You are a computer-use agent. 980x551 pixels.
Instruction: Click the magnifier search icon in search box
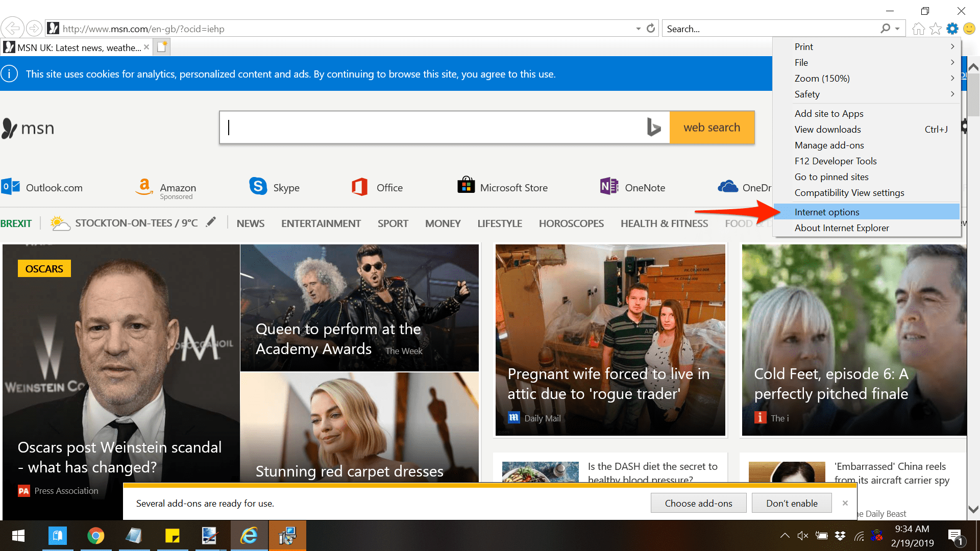click(885, 29)
